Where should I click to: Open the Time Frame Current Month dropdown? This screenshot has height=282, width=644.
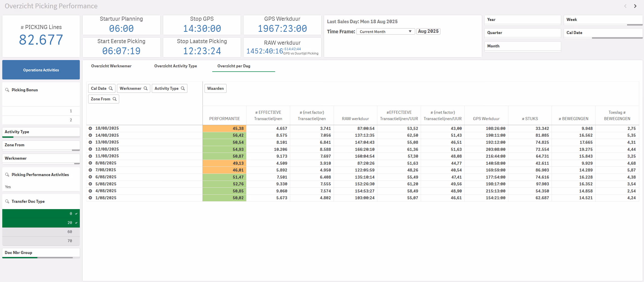[385, 32]
